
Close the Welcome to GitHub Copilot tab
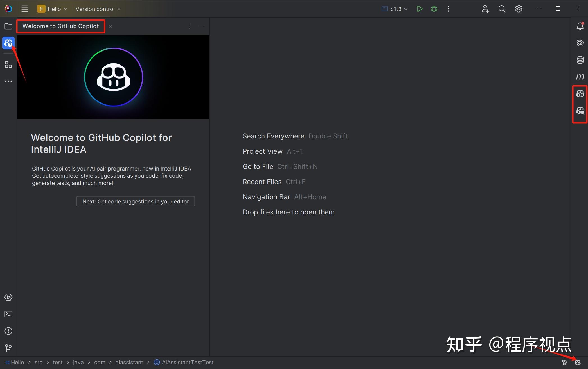point(110,26)
